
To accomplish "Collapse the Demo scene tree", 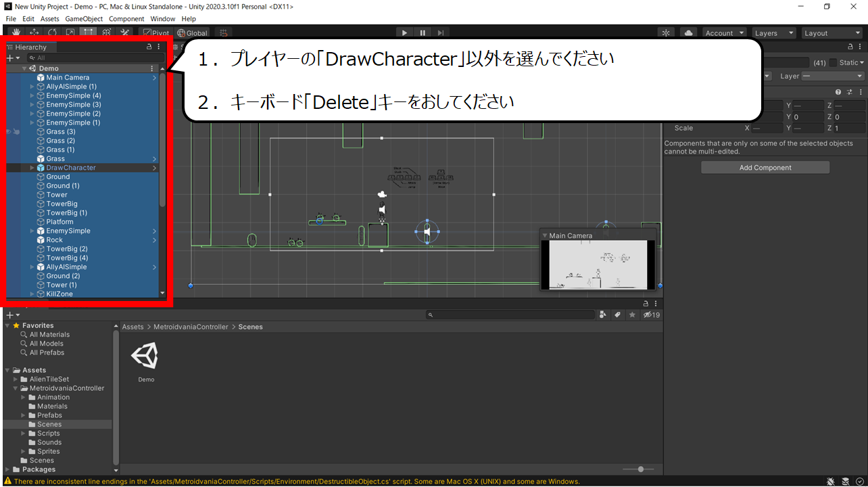I will (x=25, y=68).
